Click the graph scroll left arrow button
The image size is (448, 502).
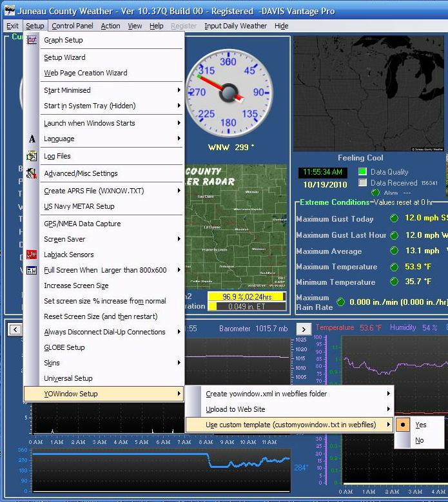[x=15, y=330]
